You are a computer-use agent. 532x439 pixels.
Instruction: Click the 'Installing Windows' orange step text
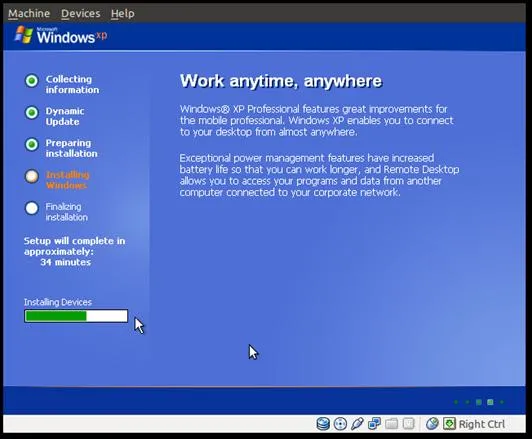pyautogui.click(x=67, y=180)
